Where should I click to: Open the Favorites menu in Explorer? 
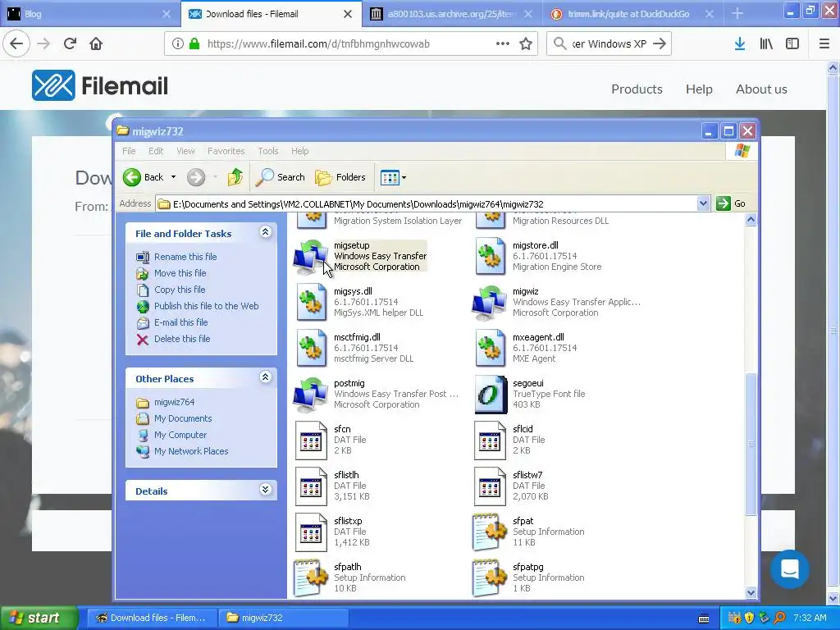(x=226, y=151)
